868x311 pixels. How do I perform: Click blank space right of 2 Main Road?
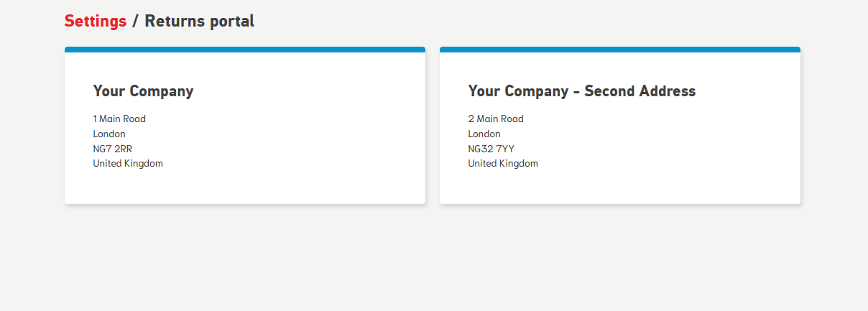click(x=661, y=119)
